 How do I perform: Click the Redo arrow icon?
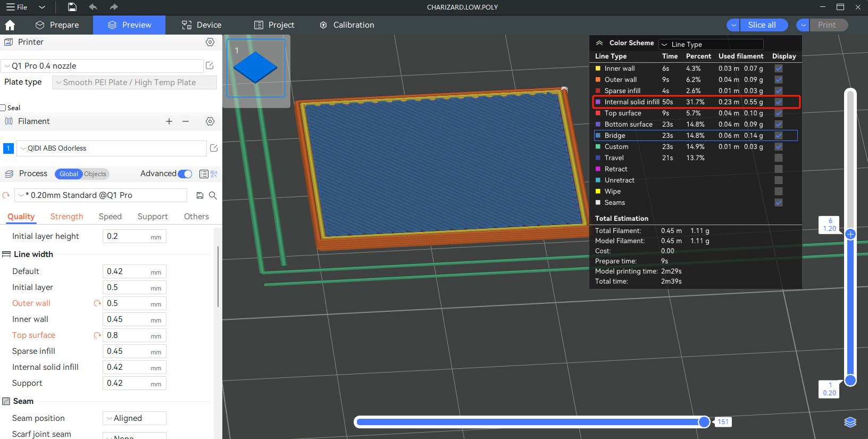point(113,7)
